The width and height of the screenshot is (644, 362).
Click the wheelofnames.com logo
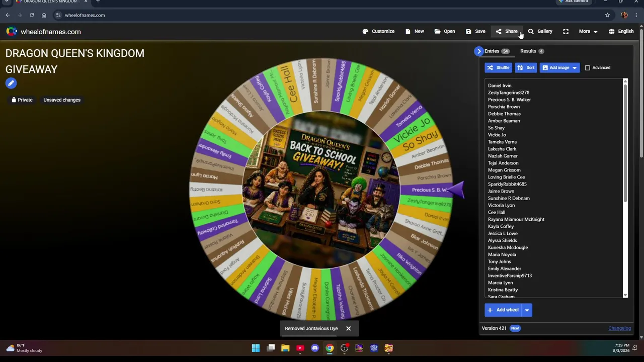tap(43, 32)
